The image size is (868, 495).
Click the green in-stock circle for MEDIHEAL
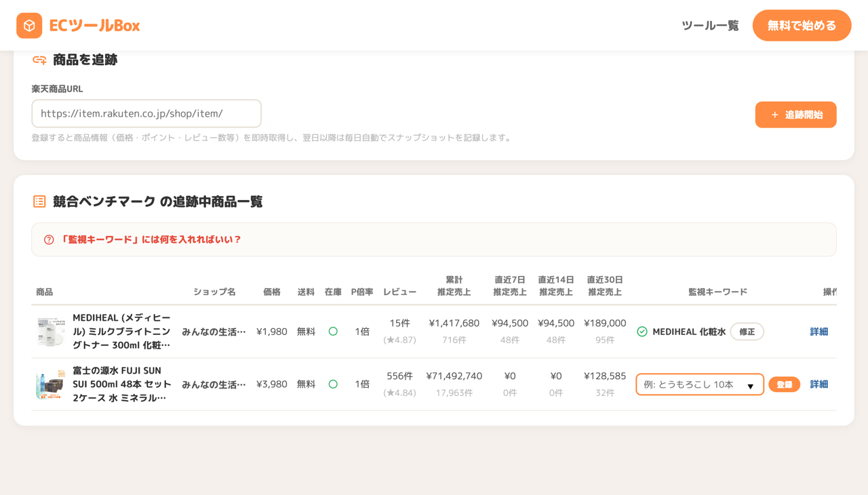tap(333, 332)
